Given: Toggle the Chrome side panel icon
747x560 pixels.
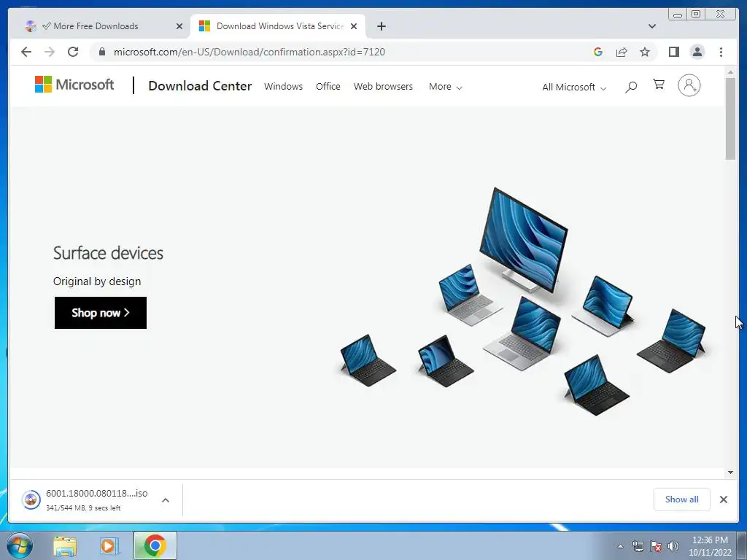Looking at the screenshot, I should (673, 52).
